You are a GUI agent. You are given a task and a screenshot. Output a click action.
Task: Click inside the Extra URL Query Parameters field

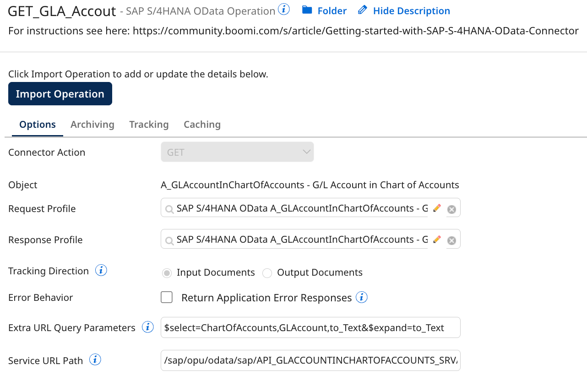pos(310,327)
